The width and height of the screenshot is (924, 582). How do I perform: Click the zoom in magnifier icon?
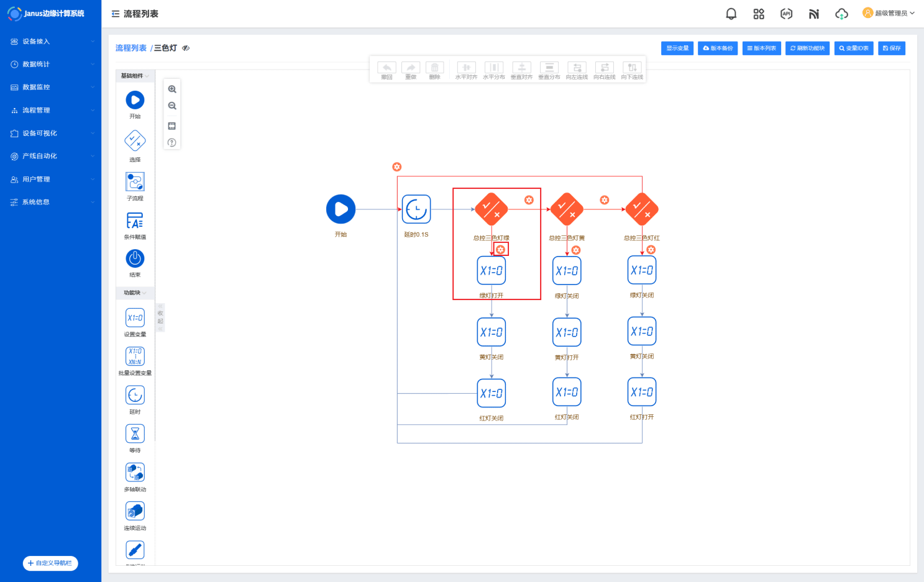pos(172,89)
